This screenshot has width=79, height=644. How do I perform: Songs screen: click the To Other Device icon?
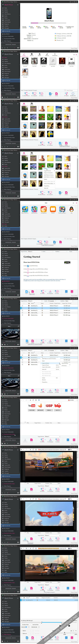tap(26, 94)
